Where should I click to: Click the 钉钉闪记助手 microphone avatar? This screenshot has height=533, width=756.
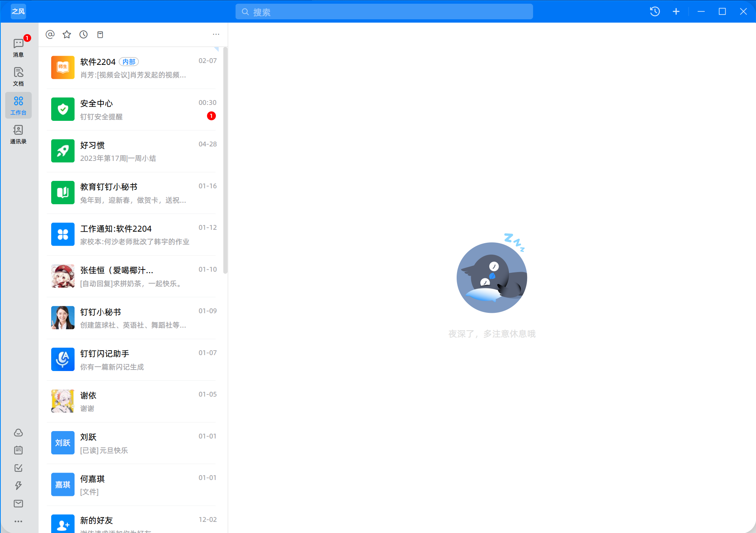tap(63, 360)
